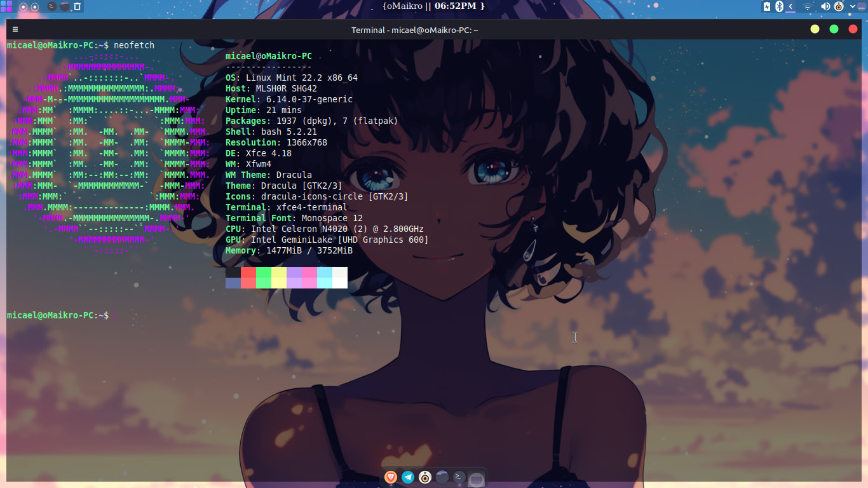Click the show desktop icon in the dock
Screen dimensions: 868x488
(x=476, y=478)
